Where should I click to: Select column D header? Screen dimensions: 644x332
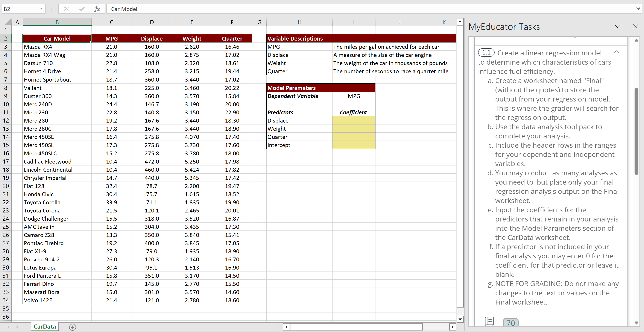(x=152, y=22)
